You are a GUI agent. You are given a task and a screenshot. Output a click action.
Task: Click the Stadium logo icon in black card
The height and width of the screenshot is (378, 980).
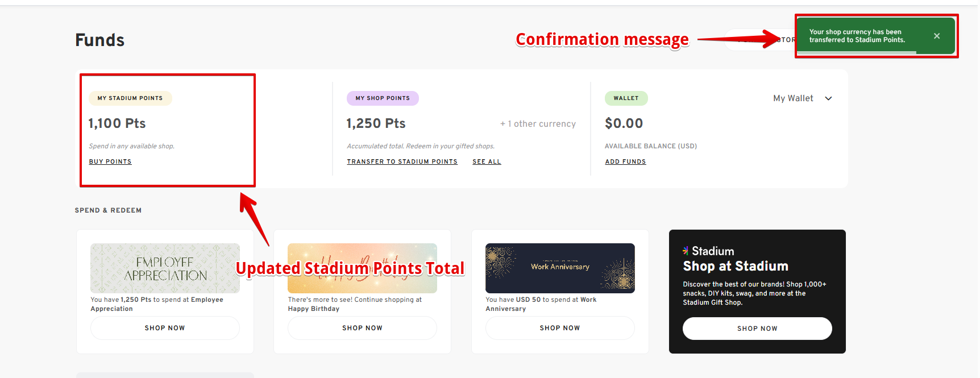tap(686, 251)
